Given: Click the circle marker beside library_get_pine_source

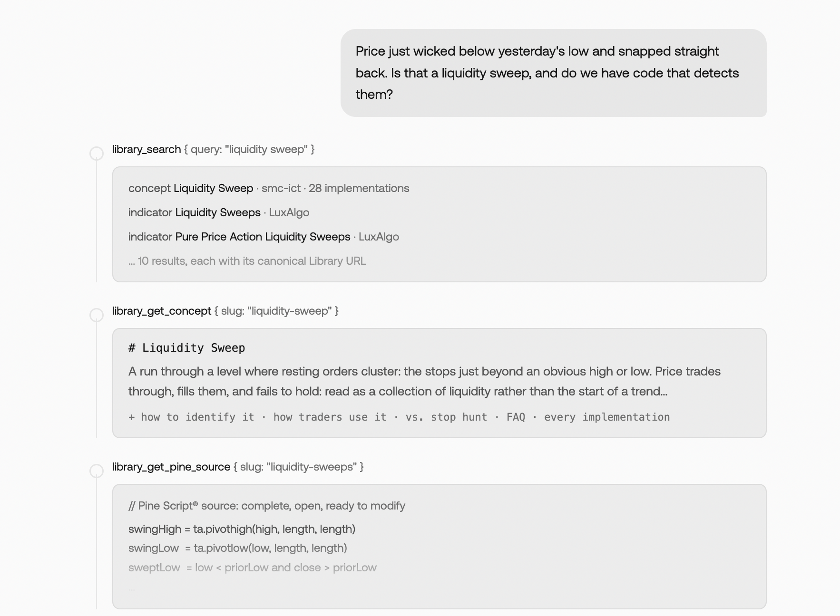Looking at the screenshot, I should click(97, 471).
